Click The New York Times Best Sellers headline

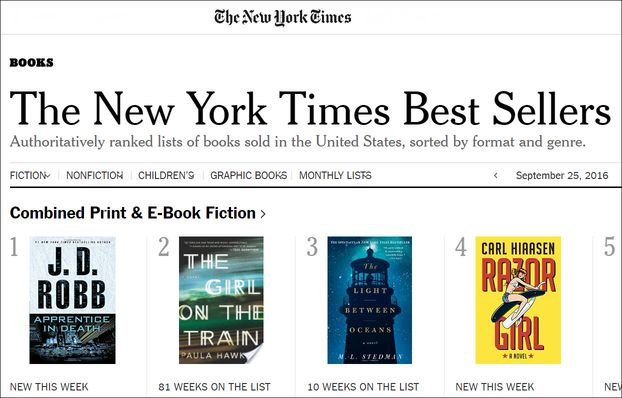[310, 108]
